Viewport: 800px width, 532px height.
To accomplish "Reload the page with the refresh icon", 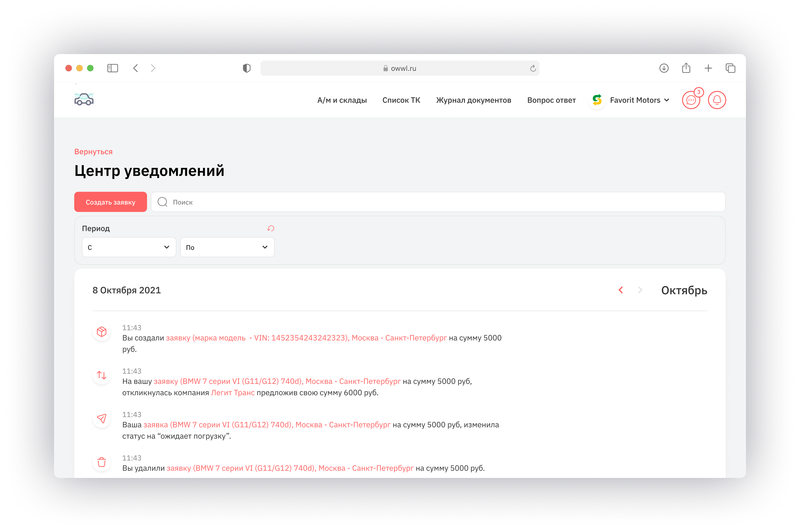I will pos(533,68).
